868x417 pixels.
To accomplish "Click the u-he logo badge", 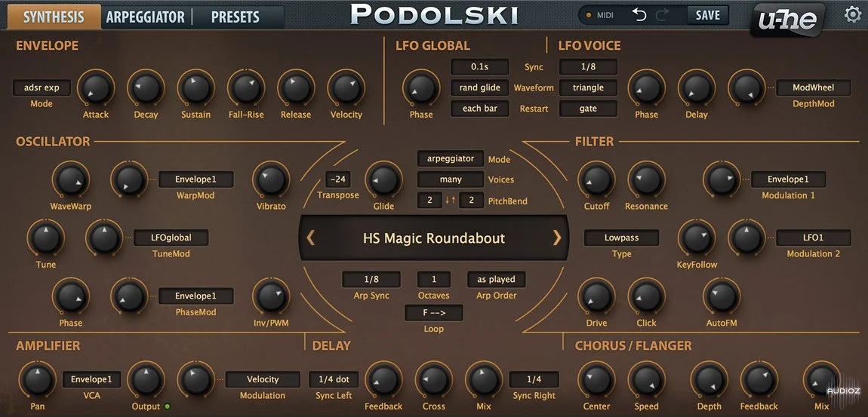I will pos(788,21).
